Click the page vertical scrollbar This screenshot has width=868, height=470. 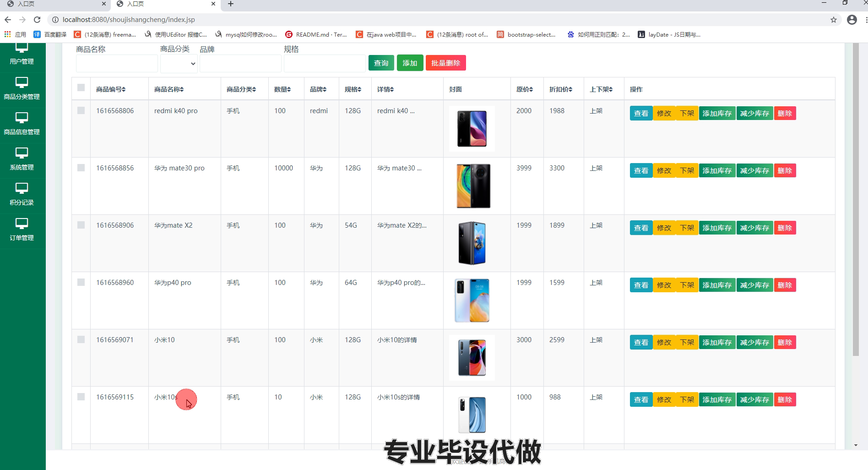856,200
